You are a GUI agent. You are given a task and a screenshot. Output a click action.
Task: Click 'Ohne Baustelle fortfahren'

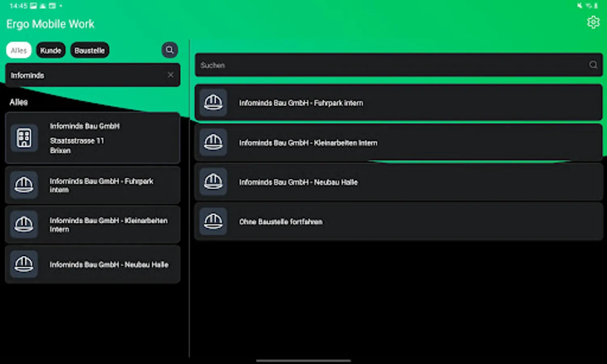pos(399,222)
